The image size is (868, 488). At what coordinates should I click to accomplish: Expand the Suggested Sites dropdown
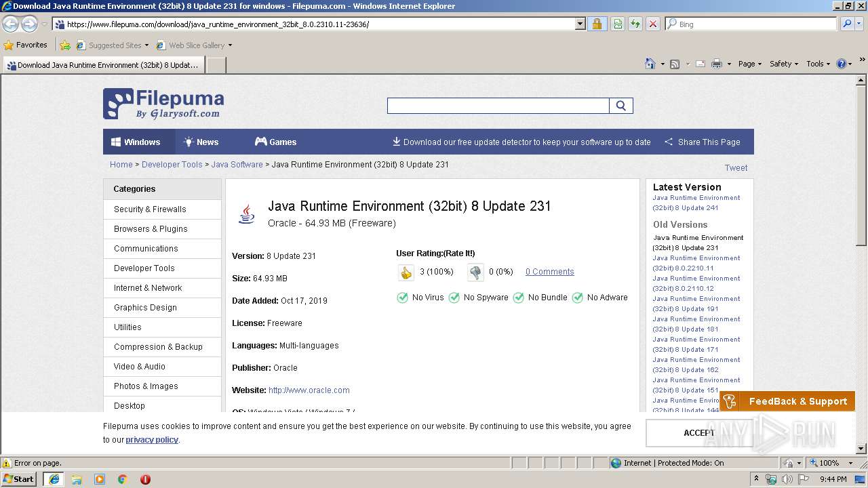[x=146, y=45]
